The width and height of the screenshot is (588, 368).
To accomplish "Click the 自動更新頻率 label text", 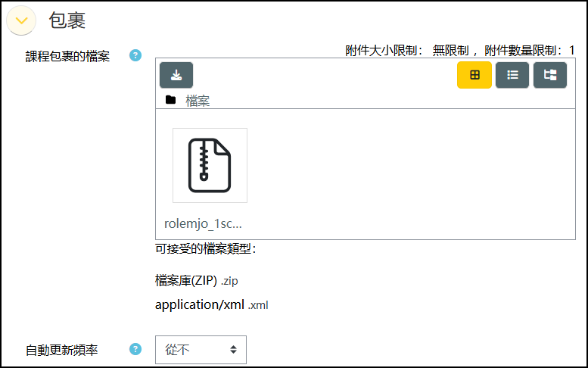I will [x=62, y=350].
